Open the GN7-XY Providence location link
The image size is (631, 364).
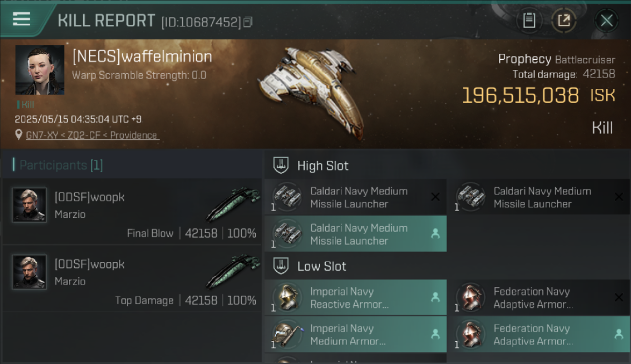[92, 135]
